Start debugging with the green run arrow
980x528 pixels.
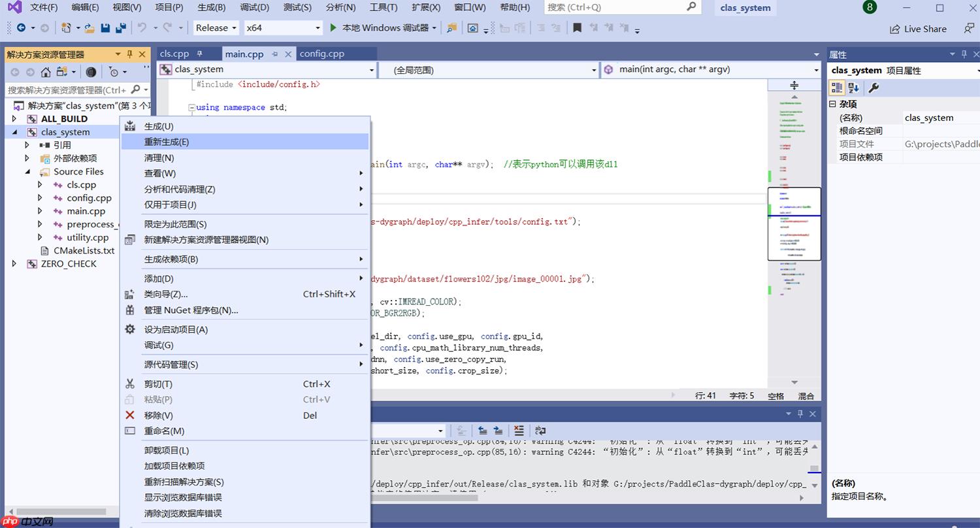pos(333,27)
